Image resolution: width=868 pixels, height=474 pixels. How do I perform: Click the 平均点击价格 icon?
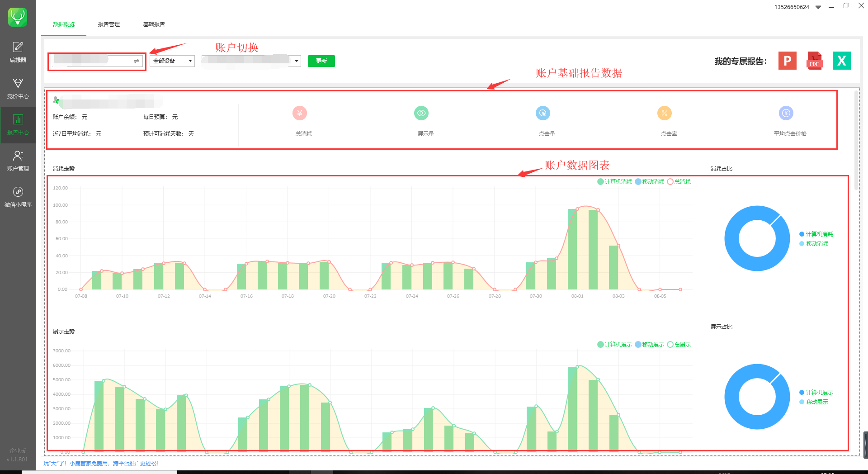coord(786,113)
